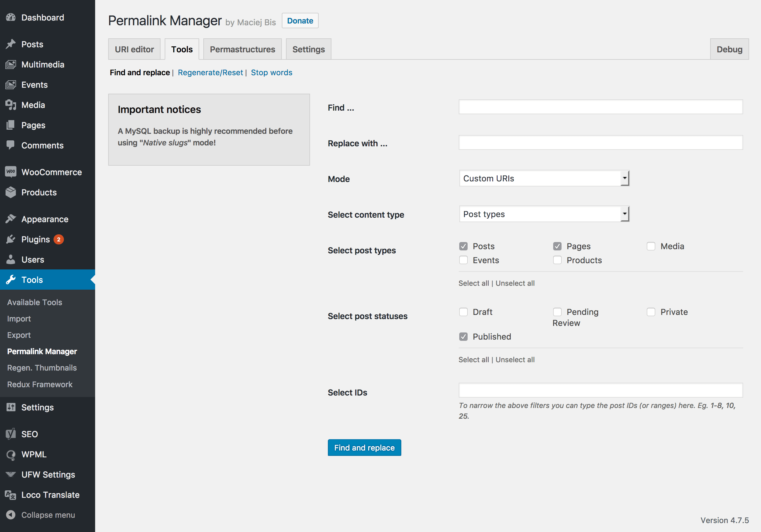Open the Debug tab

(x=729, y=49)
